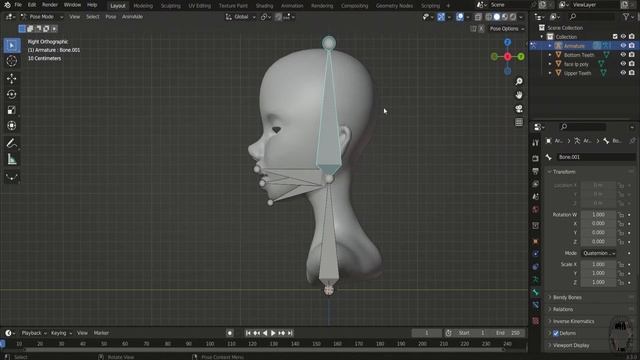This screenshot has width=640, height=360.
Task: Click the End frame 250 field
Action: coord(508,333)
